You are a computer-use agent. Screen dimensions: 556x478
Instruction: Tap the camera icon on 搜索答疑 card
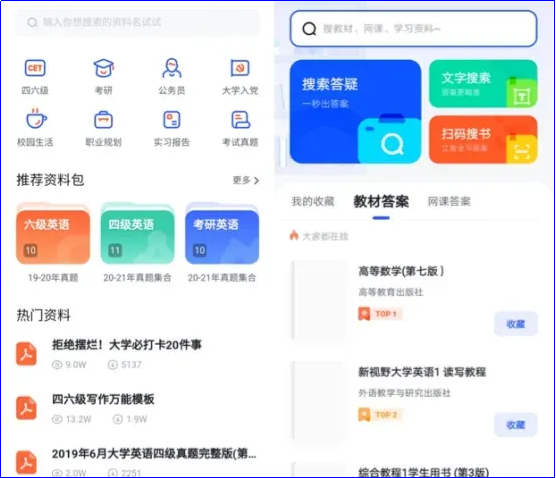tap(389, 139)
